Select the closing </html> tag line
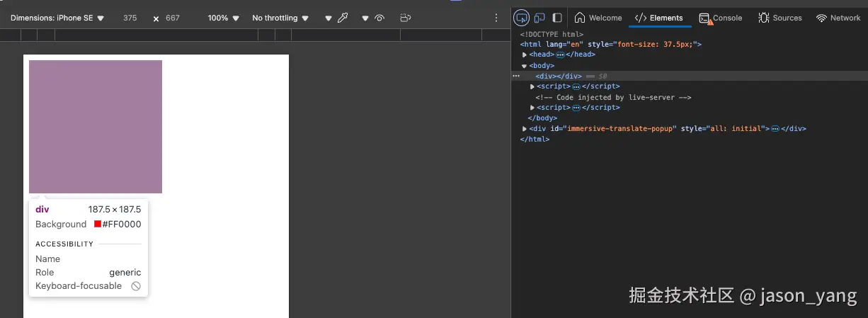Screen dimensions: 868x318 point(535,140)
